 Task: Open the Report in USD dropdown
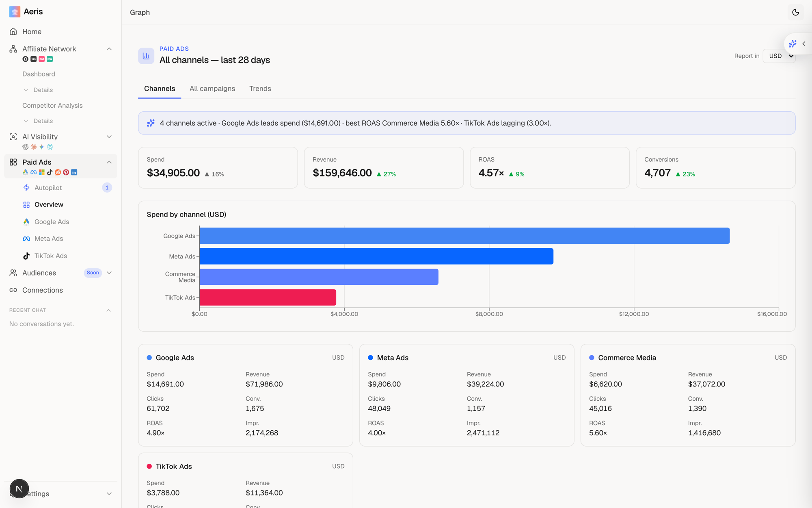coord(779,56)
